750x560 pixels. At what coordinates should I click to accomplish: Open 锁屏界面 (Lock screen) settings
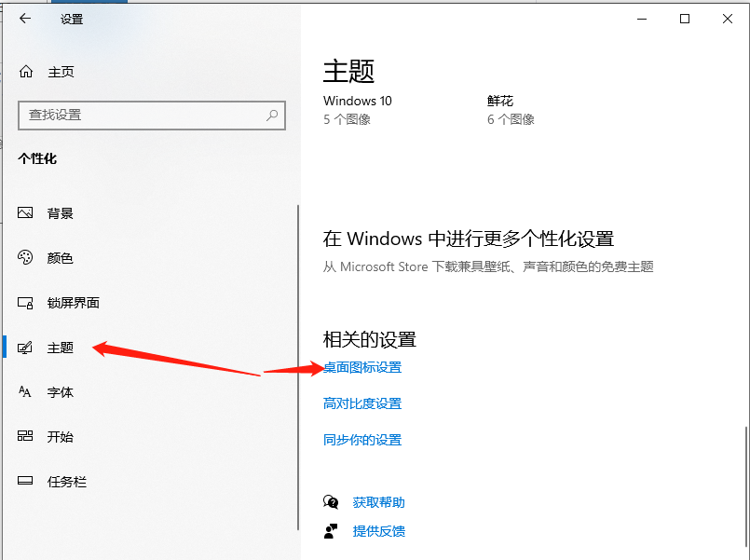coord(23,302)
